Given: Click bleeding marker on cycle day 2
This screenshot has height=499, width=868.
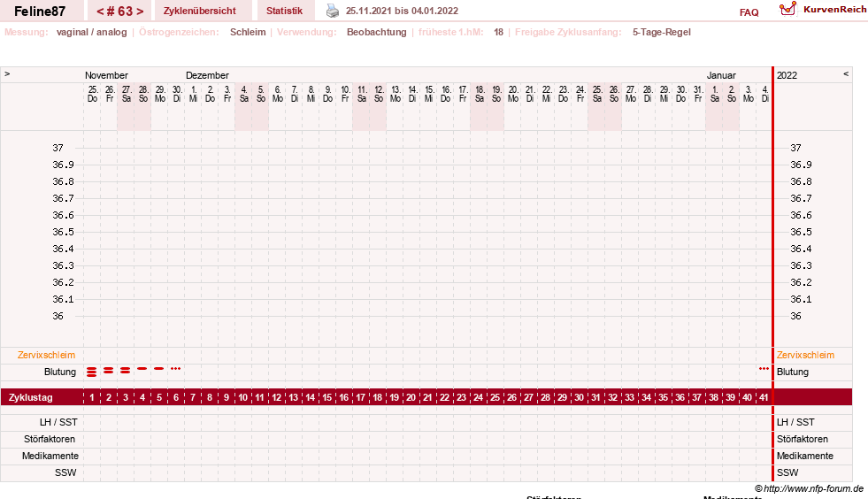Looking at the screenshot, I should coord(109,370).
